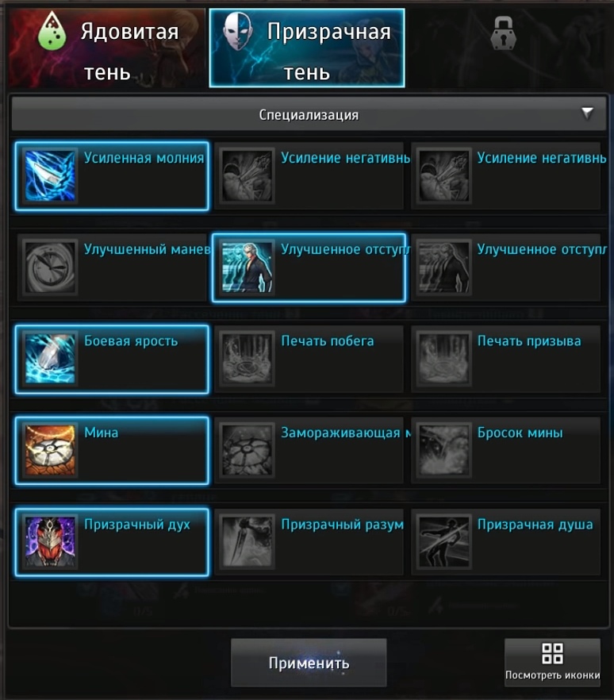Pick the Замораживающая мина greyed icon
Viewport: 614px width, 700px height.
[x=247, y=451]
